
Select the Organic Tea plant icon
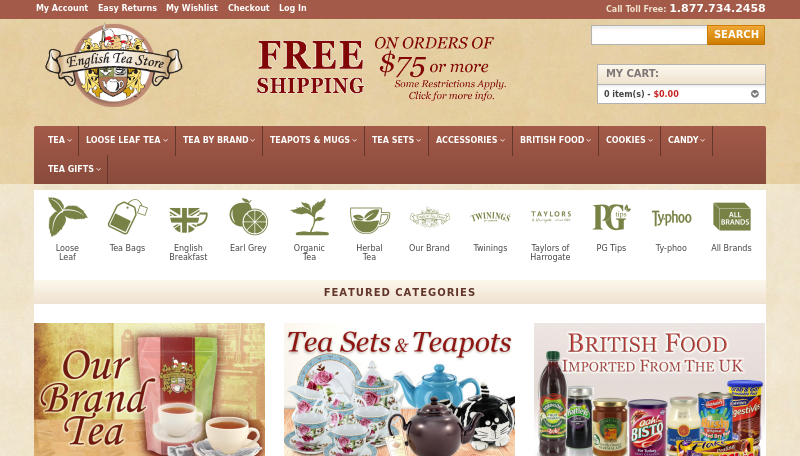[309, 217]
